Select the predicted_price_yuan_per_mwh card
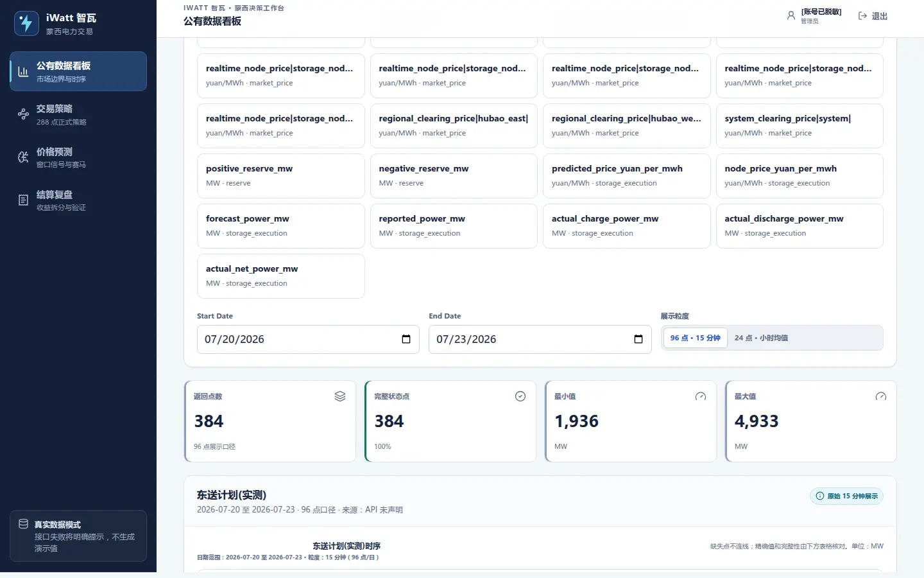Image resolution: width=924 pixels, height=578 pixels. tap(627, 176)
